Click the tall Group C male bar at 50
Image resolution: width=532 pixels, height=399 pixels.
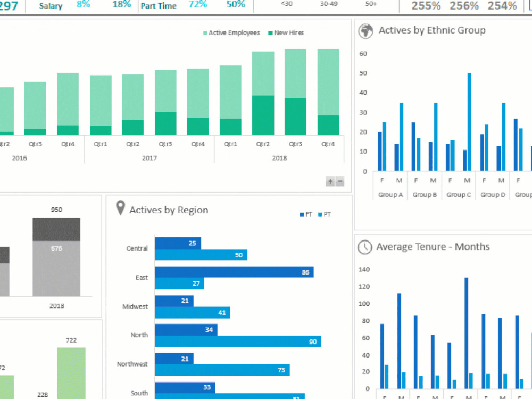[x=469, y=122]
